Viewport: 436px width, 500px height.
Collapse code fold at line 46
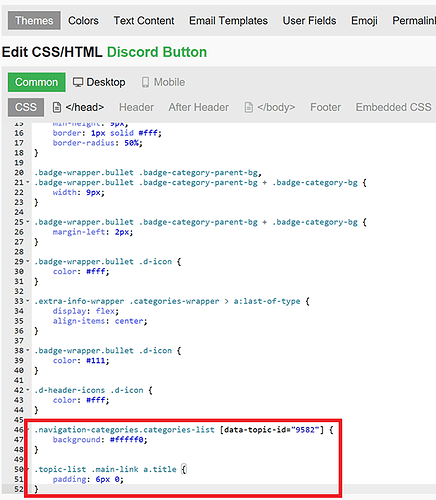tap(28, 430)
